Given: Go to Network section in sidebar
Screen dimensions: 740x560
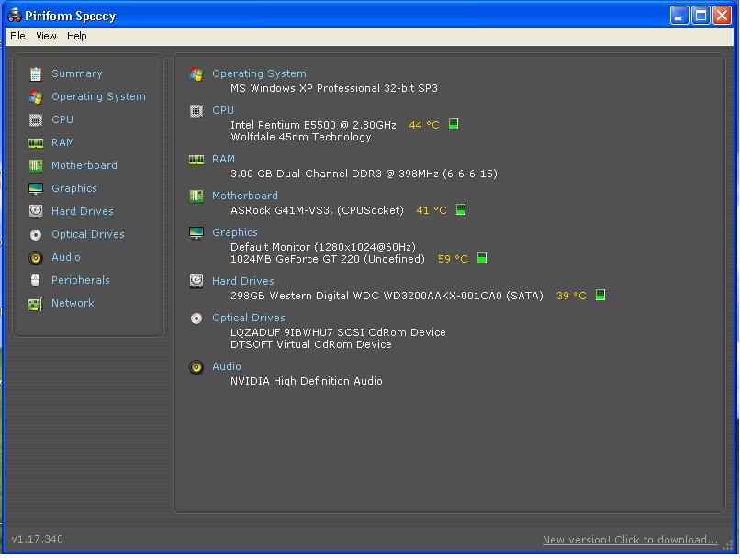Looking at the screenshot, I should coord(73,303).
